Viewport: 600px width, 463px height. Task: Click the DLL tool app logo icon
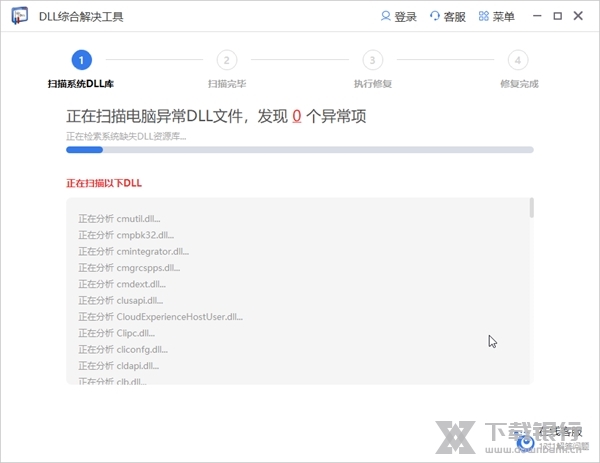pos(20,16)
